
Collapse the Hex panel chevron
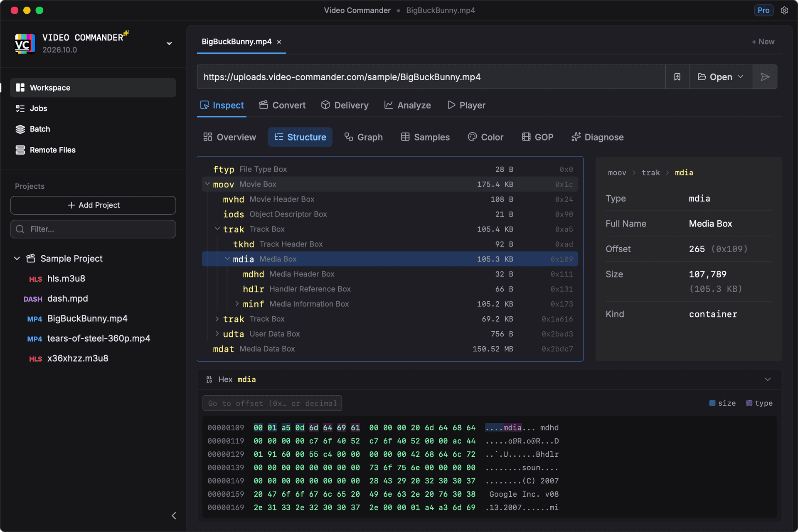[x=768, y=379]
